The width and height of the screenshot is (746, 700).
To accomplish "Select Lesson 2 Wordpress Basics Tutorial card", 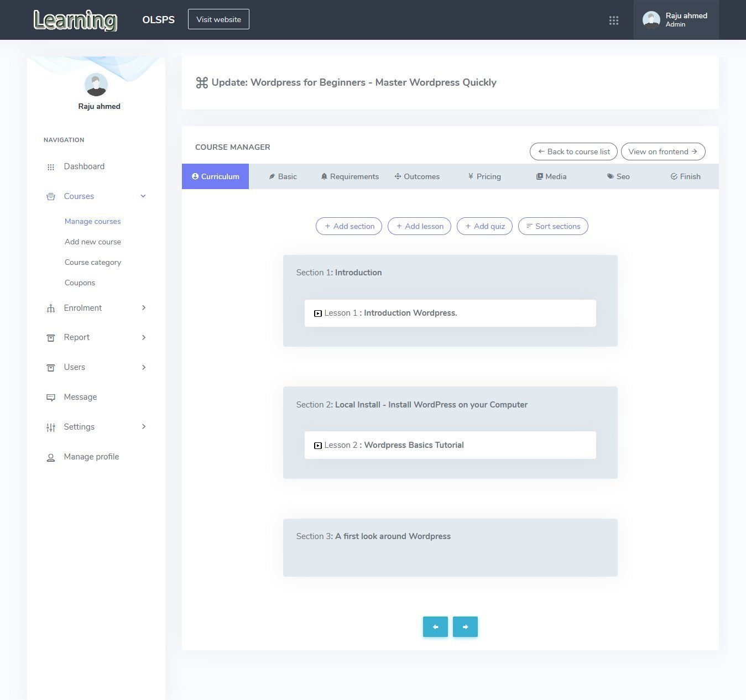I will (x=450, y=445).
